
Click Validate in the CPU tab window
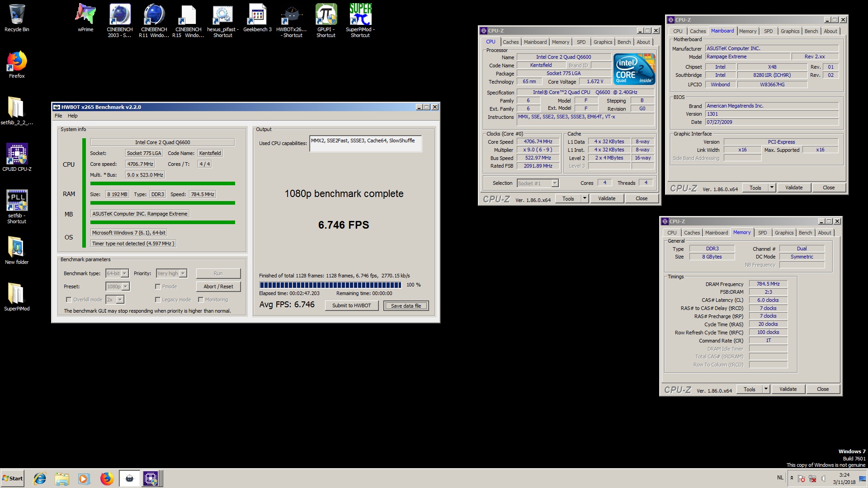pos(607,198)
